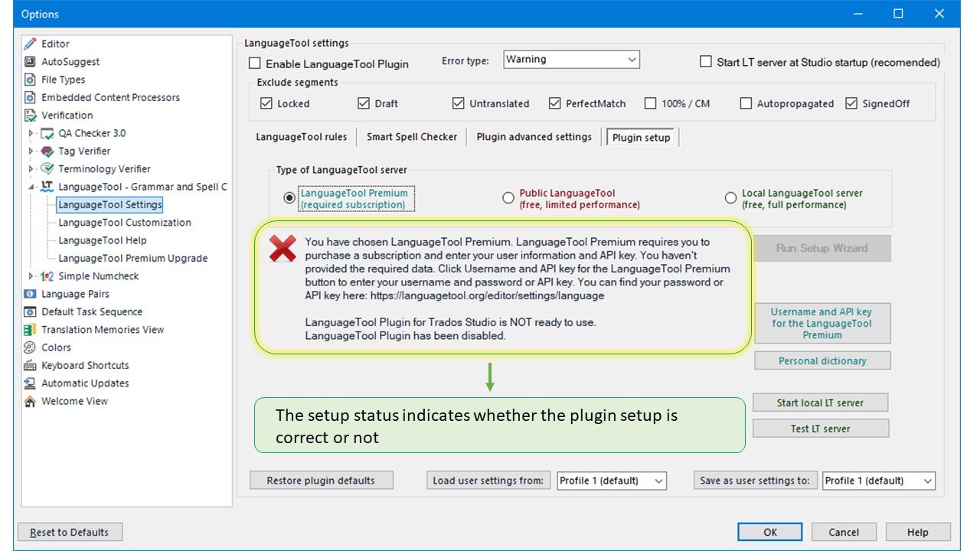Check Start LT server at Studio startup
This screenshot has height=551, width=980.
pyautogui.click(x=706, y=62)
